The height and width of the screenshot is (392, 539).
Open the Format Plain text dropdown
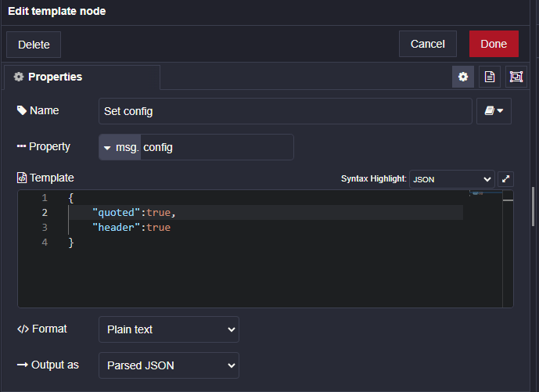pyautogui.click(x=169, y=329)
